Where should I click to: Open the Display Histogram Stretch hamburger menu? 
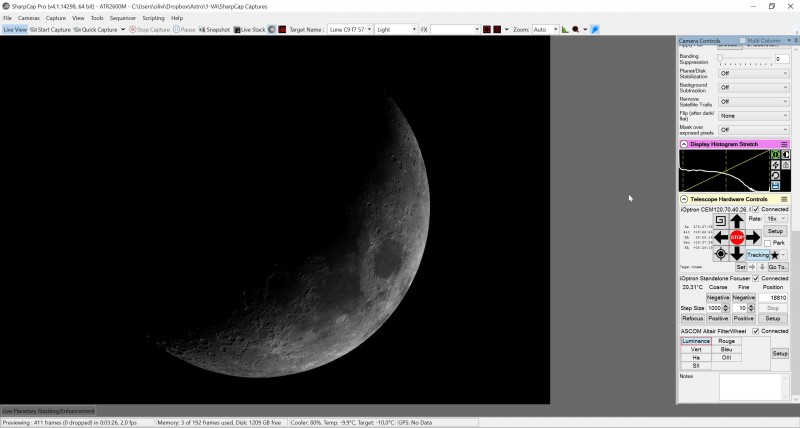point(784,144)
